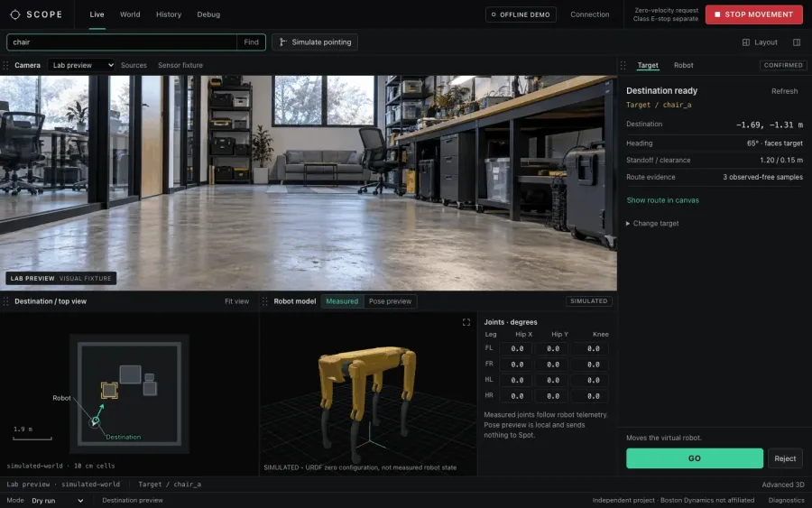Grab the Robot model panel drag handle
This screenshot has height=508, width=812.
(265, 301)
